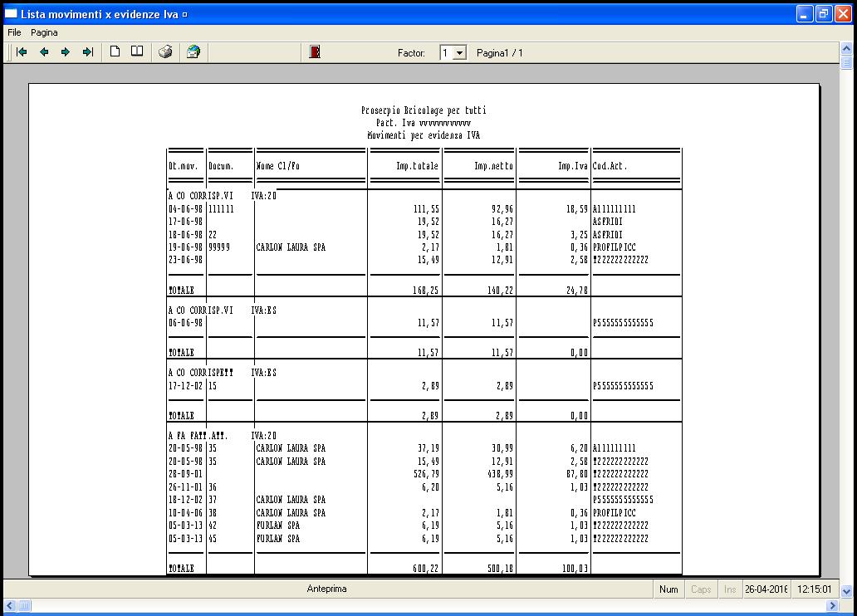Click final total 600,22
Screen dimensions: 857x616
pyautogui.click(x=425, y=569)
